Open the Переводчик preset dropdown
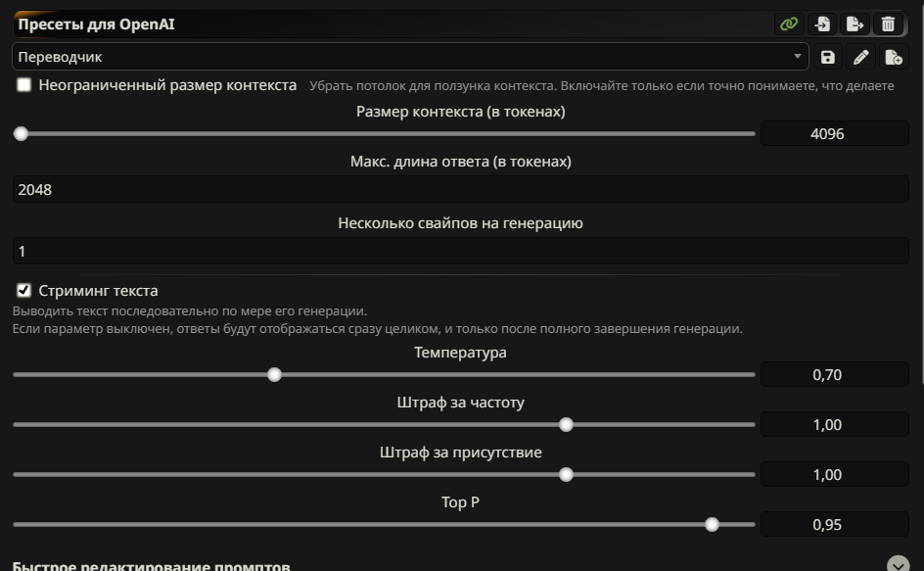 pos(410,57)
